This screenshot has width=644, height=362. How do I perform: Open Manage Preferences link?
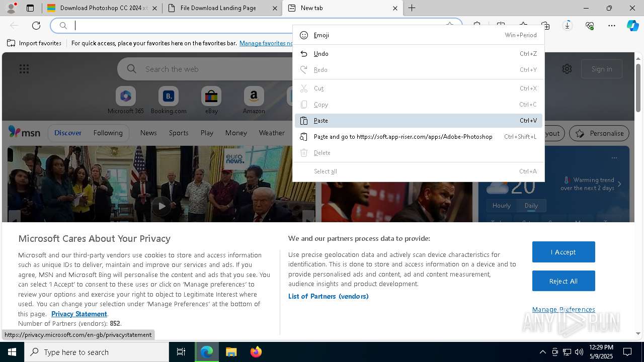(x=563, y=309)
